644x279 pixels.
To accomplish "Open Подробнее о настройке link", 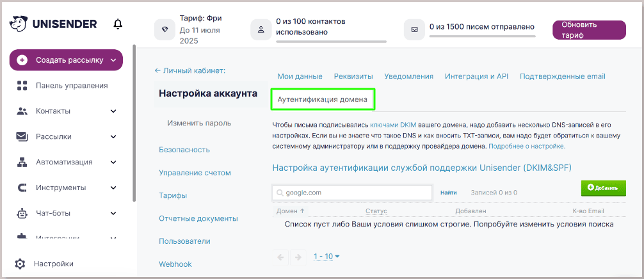I will [x=527, y=146].
